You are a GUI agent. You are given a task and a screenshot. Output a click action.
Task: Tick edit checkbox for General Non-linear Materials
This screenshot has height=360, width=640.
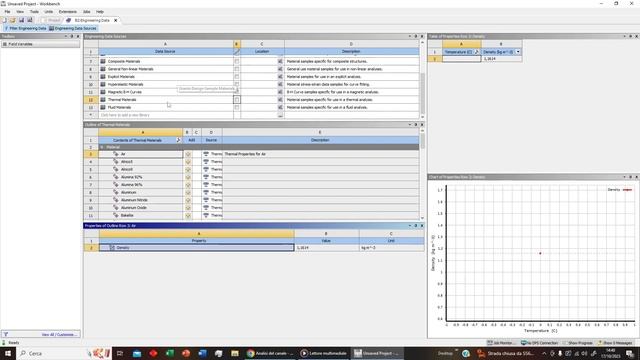[237, 69]
